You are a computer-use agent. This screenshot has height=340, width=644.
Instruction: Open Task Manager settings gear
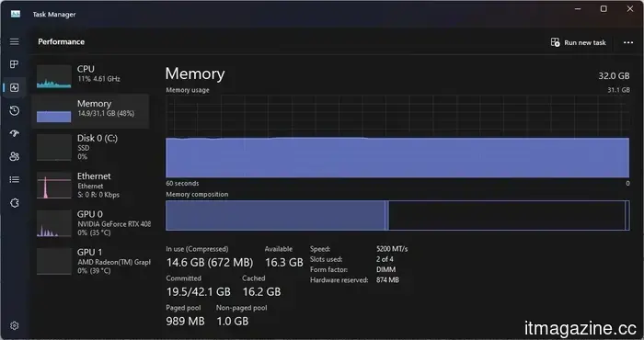15,325
